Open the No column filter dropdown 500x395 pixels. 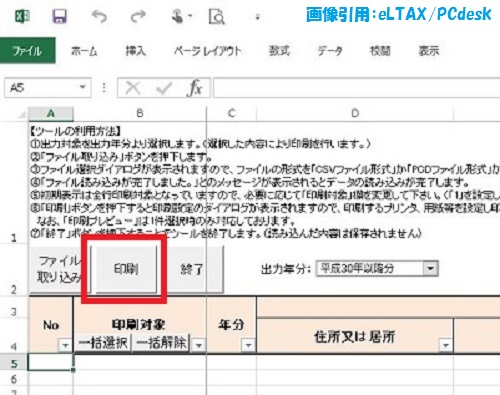pos(65,345)
